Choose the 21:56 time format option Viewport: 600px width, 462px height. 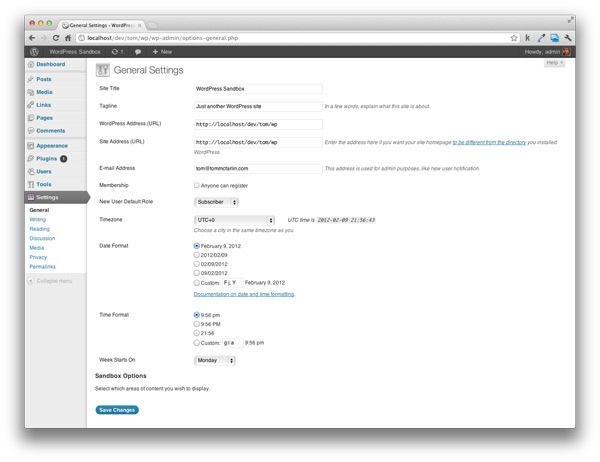click(x=196, y=333)
